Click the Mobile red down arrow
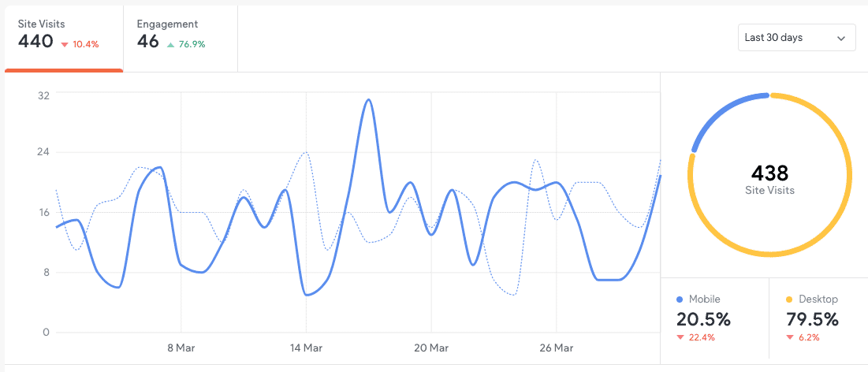The width and height of the screenshot is (868, 372). click(680, 338)
